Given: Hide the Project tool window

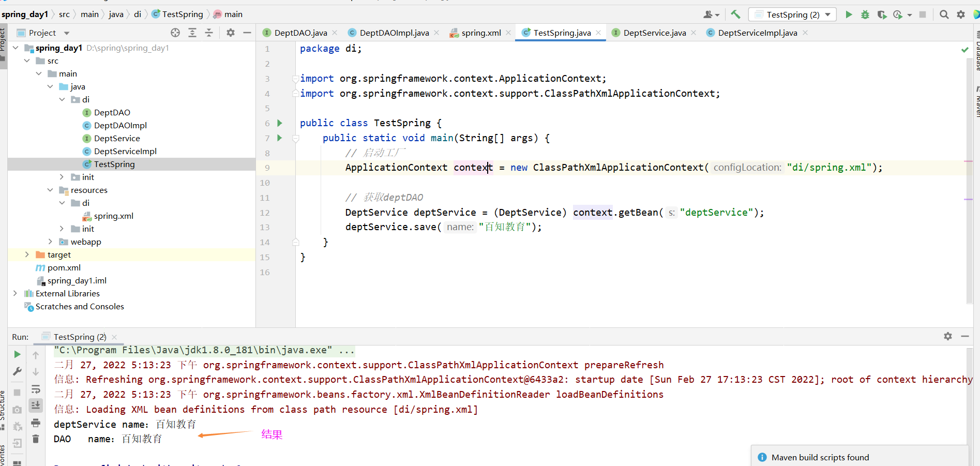Looking at the screenshot, I should click(x=247, y=33).
